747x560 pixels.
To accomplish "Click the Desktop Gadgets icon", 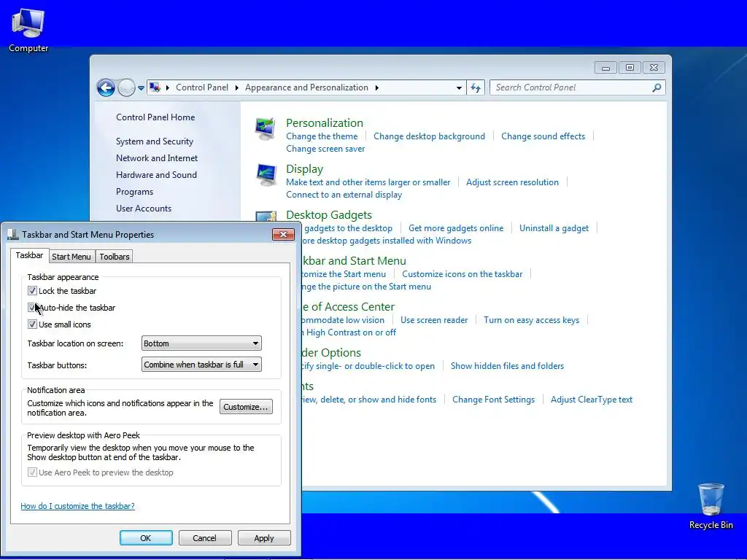I will [266, 217].
